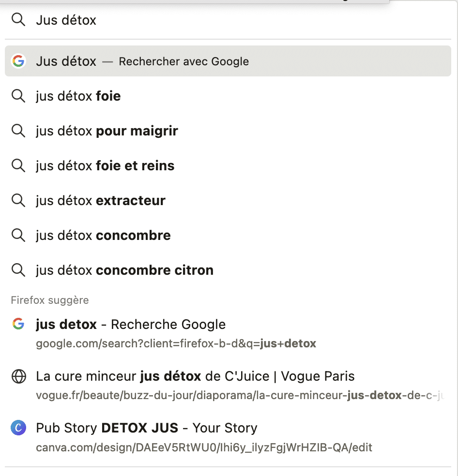Click the magnifier icon beside jus détox pour maigrir
Image resolution: width=458 pixels, height=476 pixels.
(x=18, y=131)
